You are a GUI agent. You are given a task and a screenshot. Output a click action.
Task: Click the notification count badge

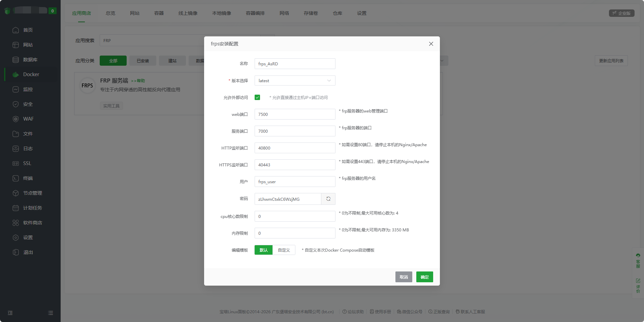[x=52, y=11]
